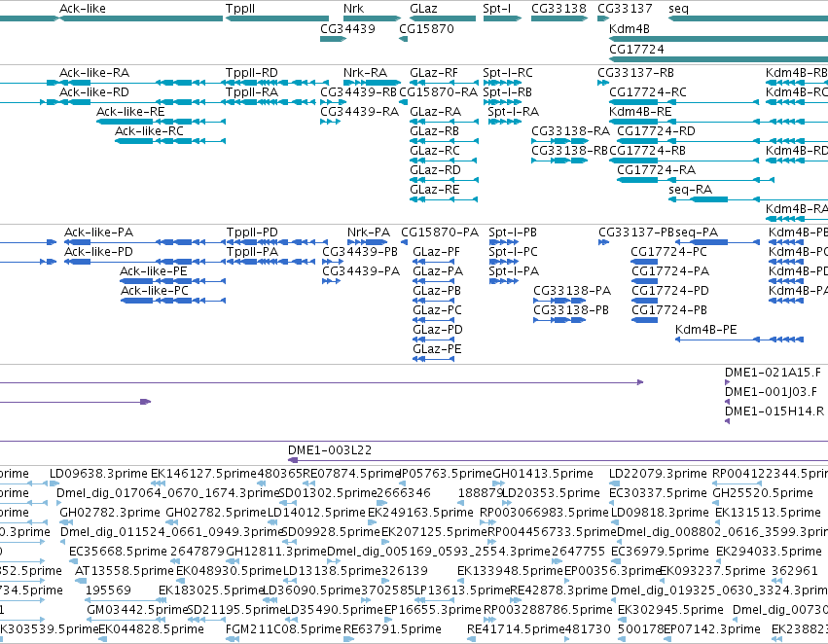Click transcript CG15870-RA
The image size is (828, 644).
[438, 92]
